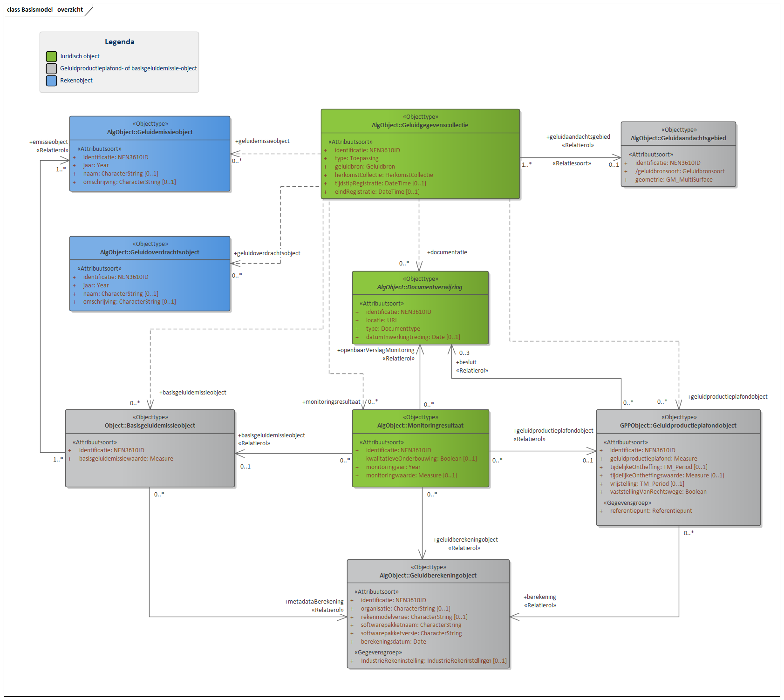
Task: Click attribute 'eindRegistratie: DateTime [0..1]'
Action: (377, 192)
